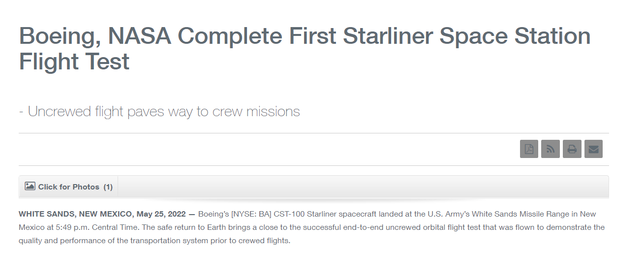The height and width of the screenshot is (253, 644).
Task: Print this press release
Action: coord(572,149)
